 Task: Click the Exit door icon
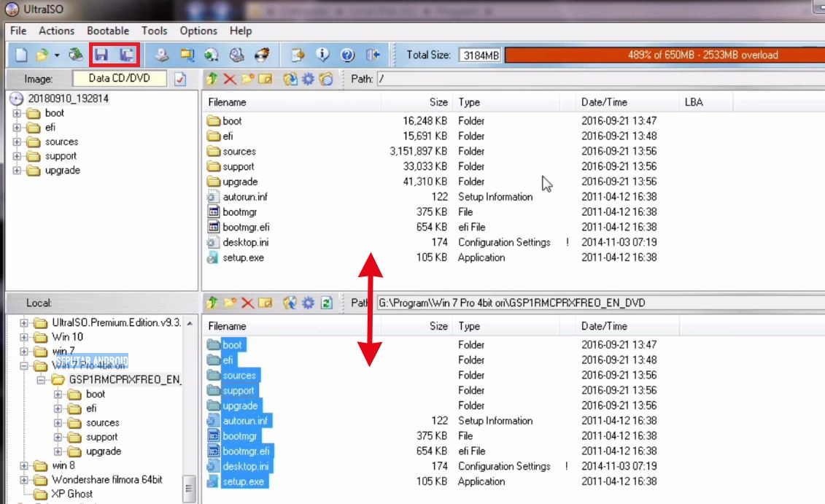point(373,55)
